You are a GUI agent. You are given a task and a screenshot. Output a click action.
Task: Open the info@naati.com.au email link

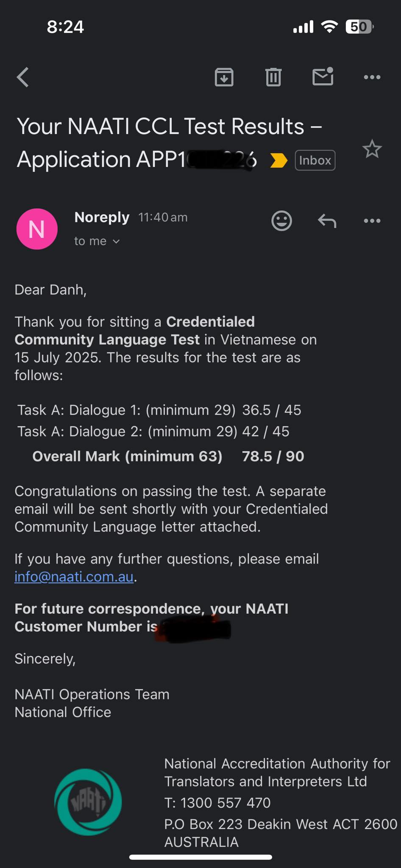pos(74,577)
